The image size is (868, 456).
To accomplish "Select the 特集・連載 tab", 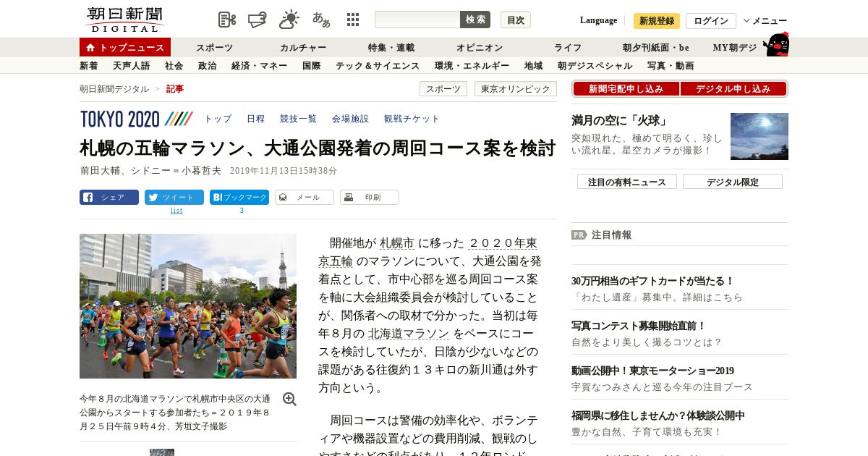I will tap(391, 48).
